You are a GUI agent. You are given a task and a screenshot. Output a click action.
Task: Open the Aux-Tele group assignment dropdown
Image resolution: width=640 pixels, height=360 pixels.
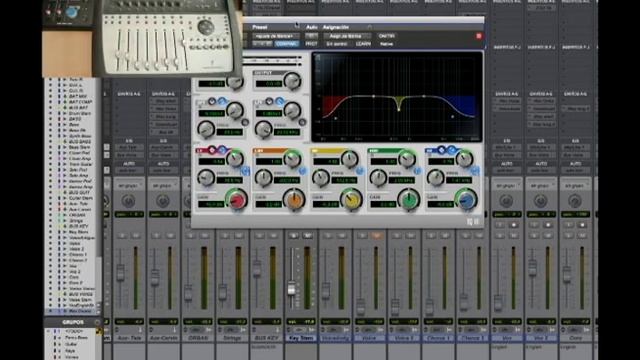(x=128, y=185)
